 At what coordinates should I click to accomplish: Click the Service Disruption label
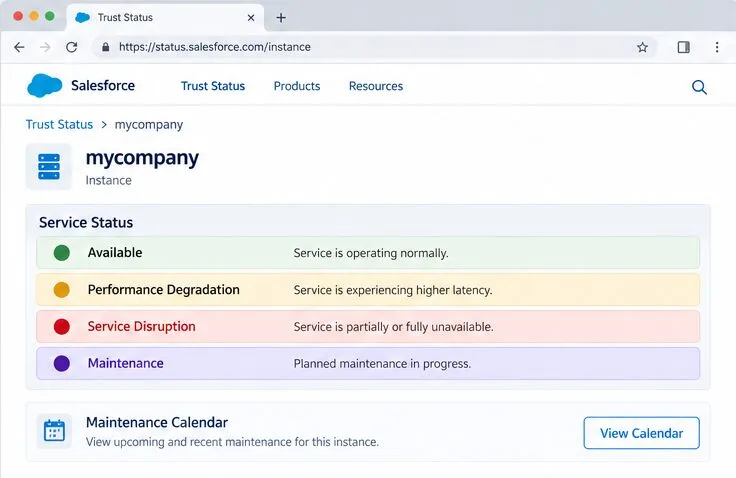pyautogui.click(x=141, y=326)
